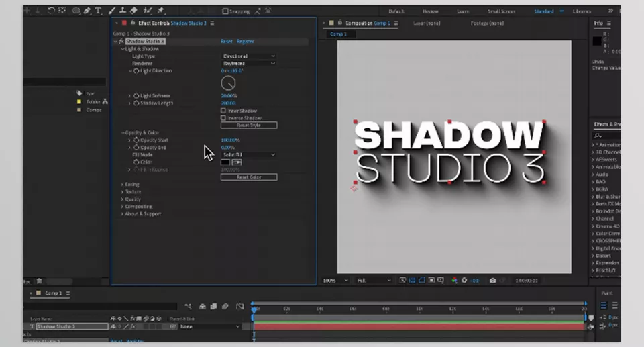The width and height of the screenshot is (644, 347).
Task: Click the Light Direction angle dial
Action: pyautogui.click(x=228, y=83)
